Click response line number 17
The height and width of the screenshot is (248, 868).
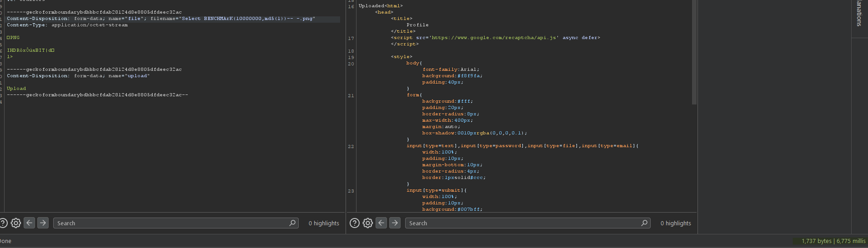click(x=351, y=39)
